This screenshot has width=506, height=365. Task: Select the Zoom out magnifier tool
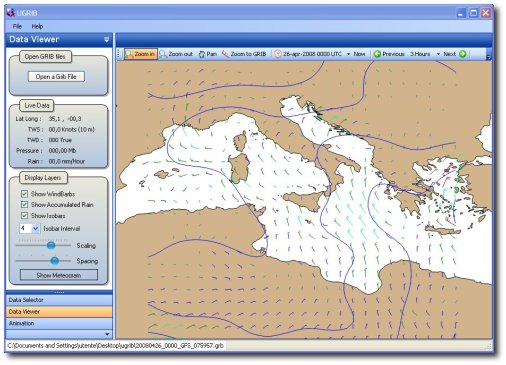tap(163, 54)
